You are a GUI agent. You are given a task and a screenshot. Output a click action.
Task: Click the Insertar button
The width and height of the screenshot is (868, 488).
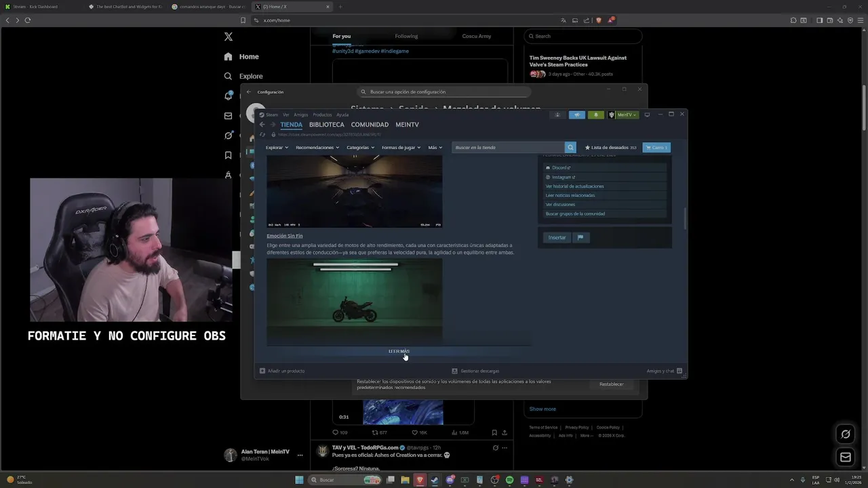coord(557,238)
